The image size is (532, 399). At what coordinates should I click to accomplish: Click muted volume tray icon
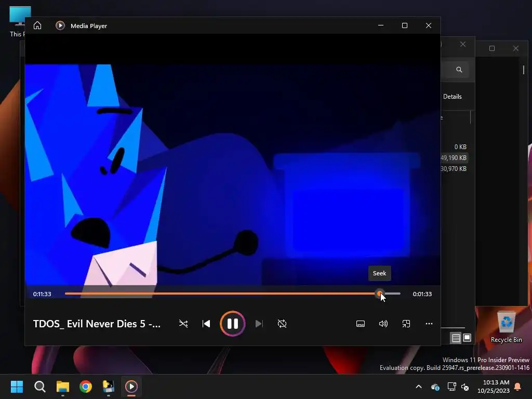(x=465, y=387)
